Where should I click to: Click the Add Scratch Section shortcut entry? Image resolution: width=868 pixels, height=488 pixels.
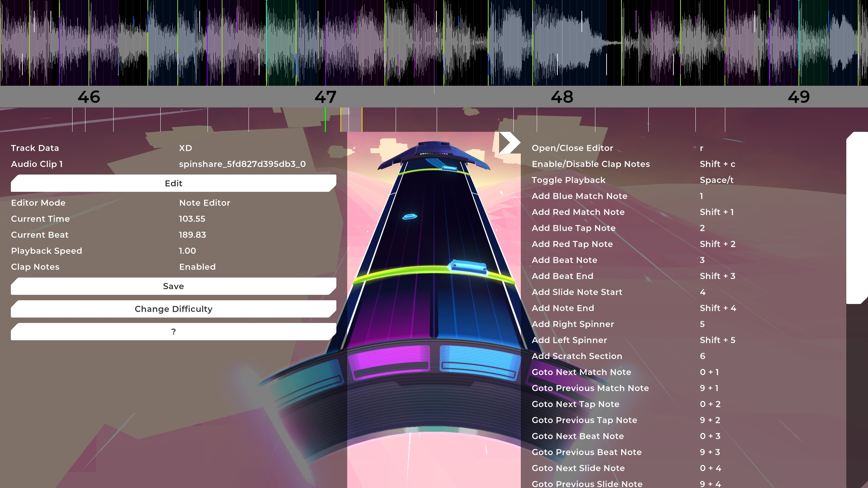pyautogui.click(x=577, y=356)
